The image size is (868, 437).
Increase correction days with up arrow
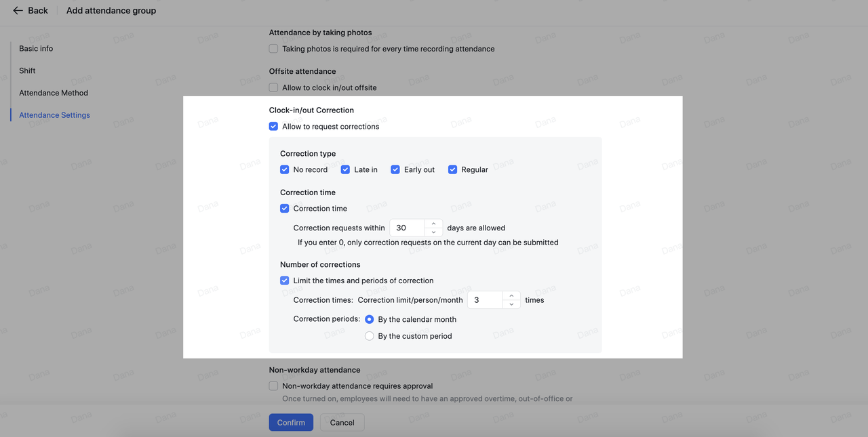pyautogui.click(x=434, y=224)
